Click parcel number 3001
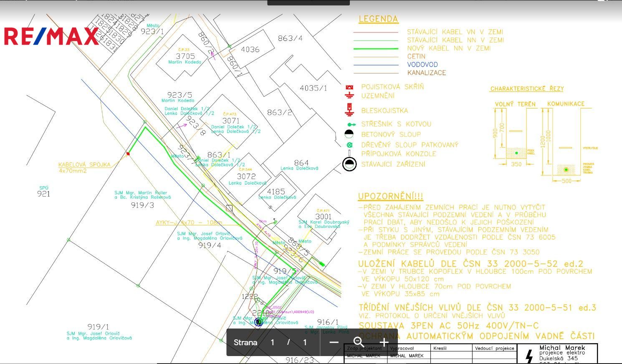622x364 pixels. [323, 216]
